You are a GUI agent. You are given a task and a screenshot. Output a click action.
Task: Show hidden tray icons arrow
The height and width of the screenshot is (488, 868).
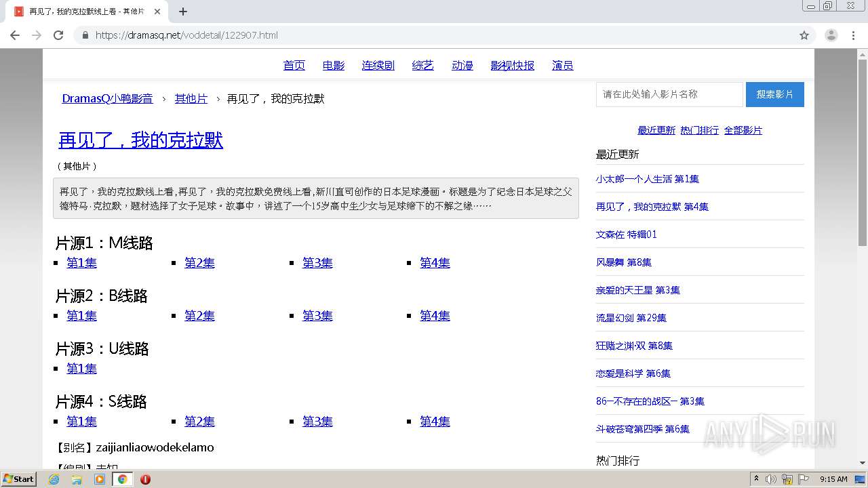pos(756,479)
